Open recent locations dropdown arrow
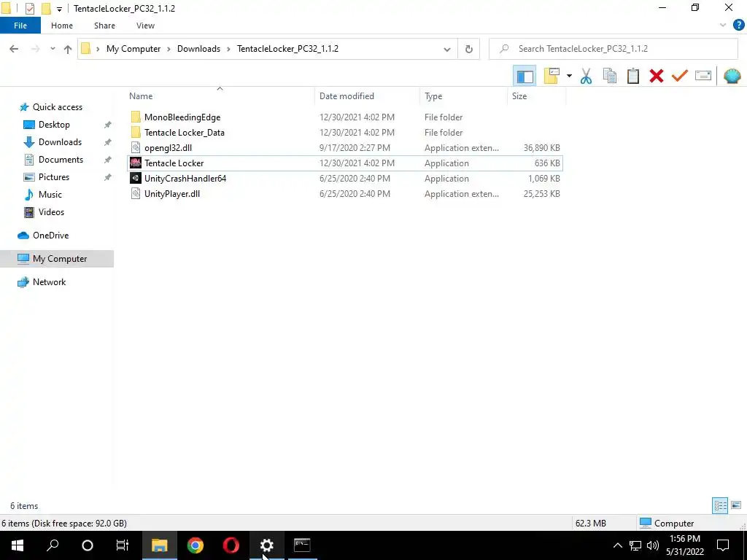747x560 pixels. [x=53, y=49]
